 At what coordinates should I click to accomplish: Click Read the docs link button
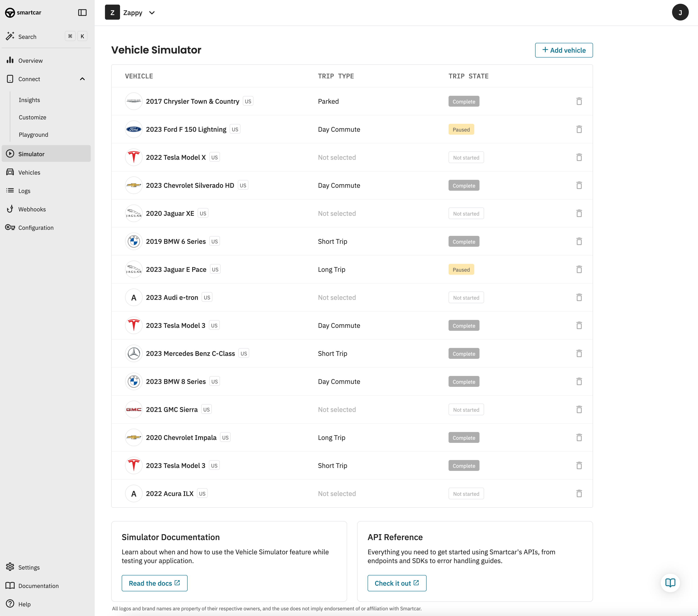pos(154,583)
